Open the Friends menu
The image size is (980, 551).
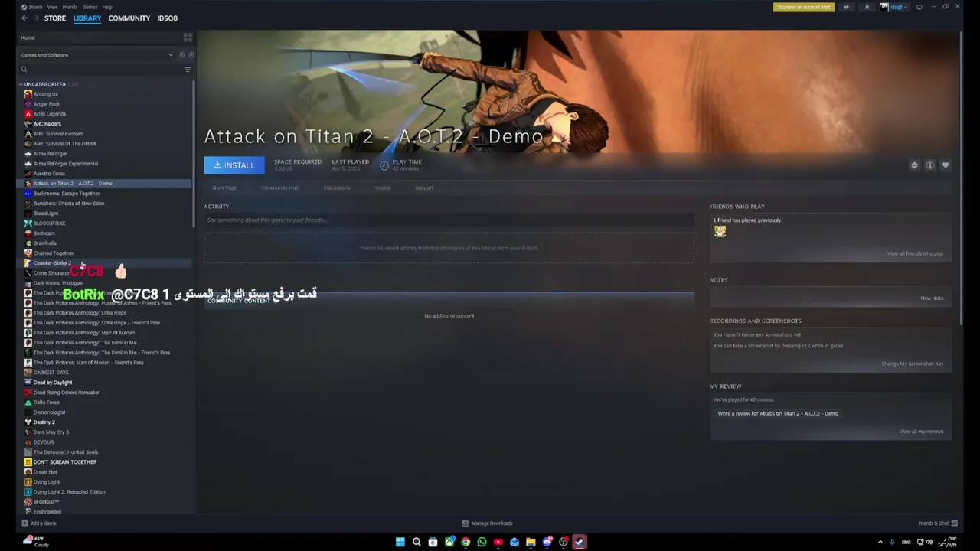[70, 7]
